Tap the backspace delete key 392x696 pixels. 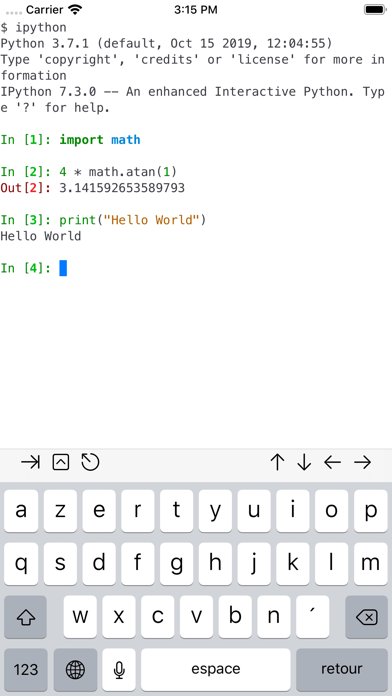366,617
